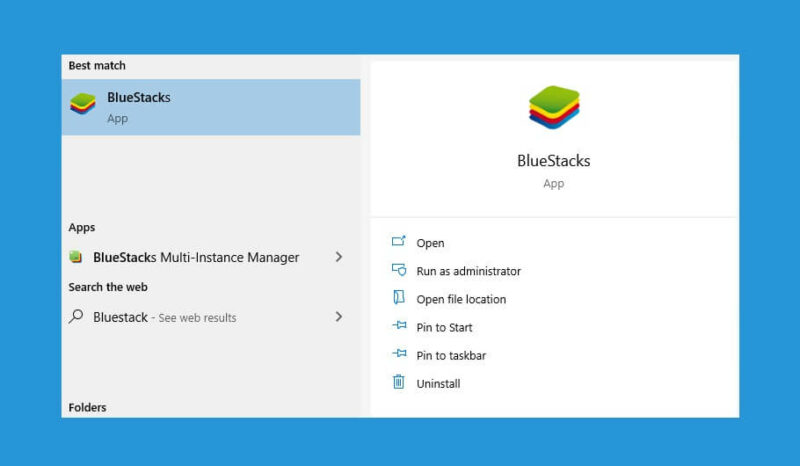Click the BlueStacks title in details pane
This screenshot has height=466, width=800.
pyautogui.click(x=554, y=161)
